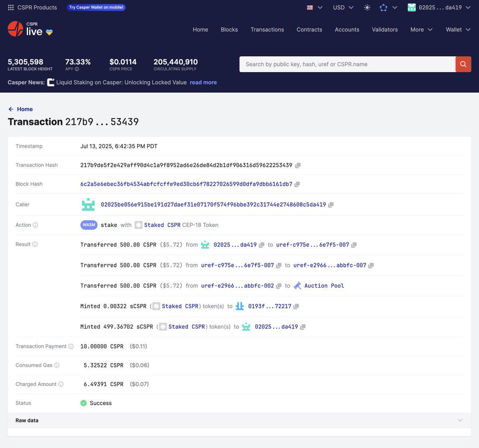Open the Transactions page

(x=267, y=30)
